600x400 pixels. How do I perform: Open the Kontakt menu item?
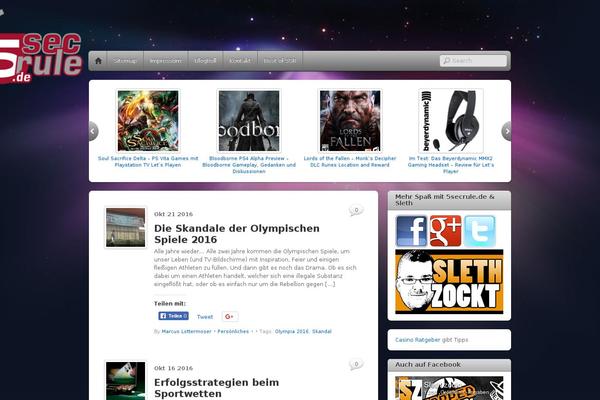[240, 61]
